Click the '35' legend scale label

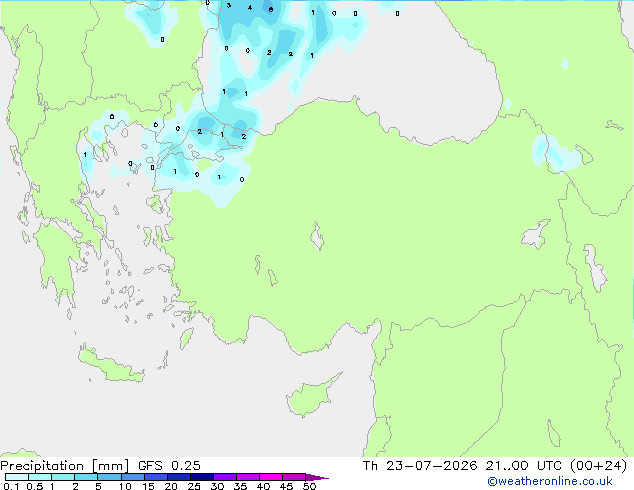tap(240, 486)
